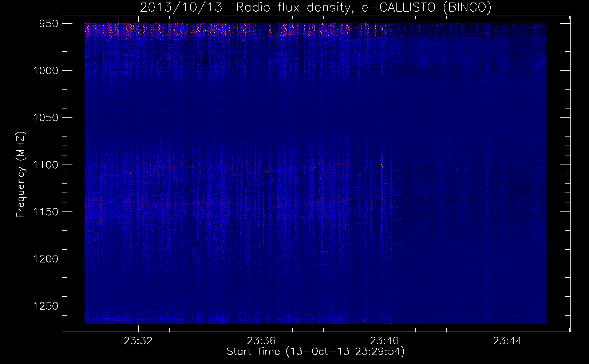Click the 23:40 time tick label
This screenshot has width=589, height=364.
coord(384,341)
